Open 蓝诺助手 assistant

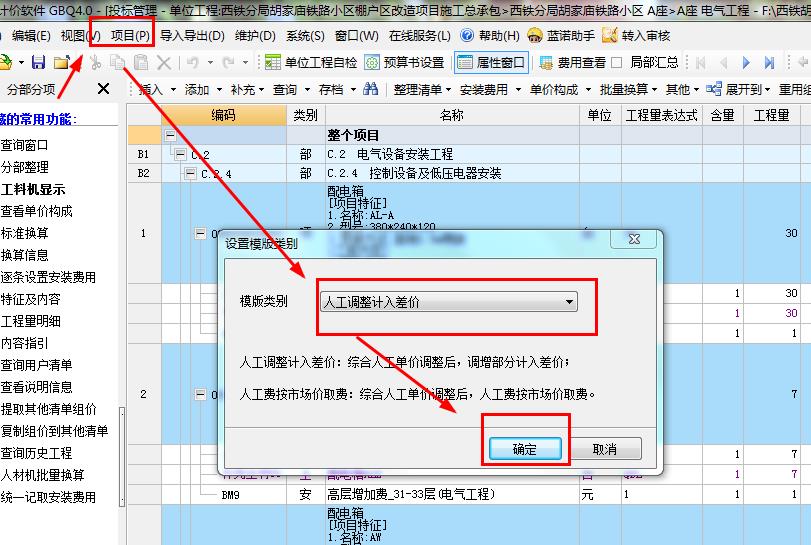pyautogui.click(x=561, y=35)
